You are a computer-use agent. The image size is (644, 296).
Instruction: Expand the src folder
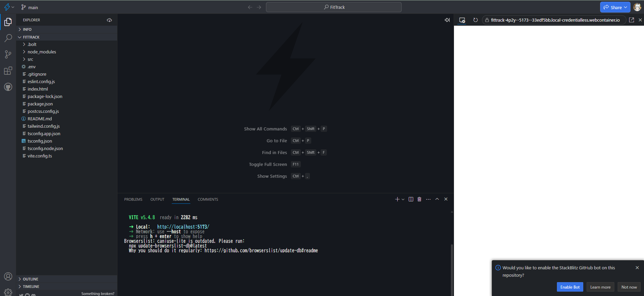(x=67, y=59)
